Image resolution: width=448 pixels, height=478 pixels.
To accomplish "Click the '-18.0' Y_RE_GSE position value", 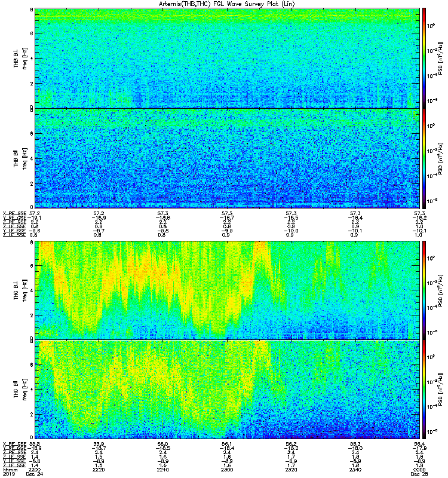I will [355, 448].
